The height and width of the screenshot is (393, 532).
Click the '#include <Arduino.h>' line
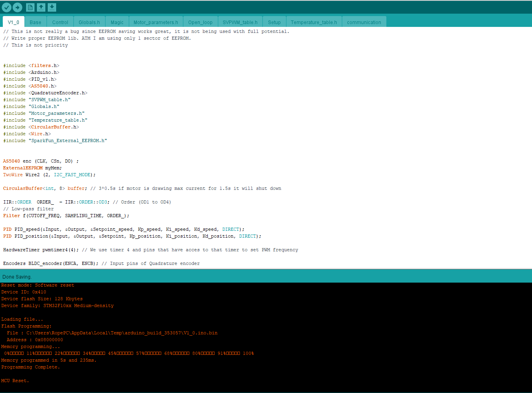tap(31, 72)
